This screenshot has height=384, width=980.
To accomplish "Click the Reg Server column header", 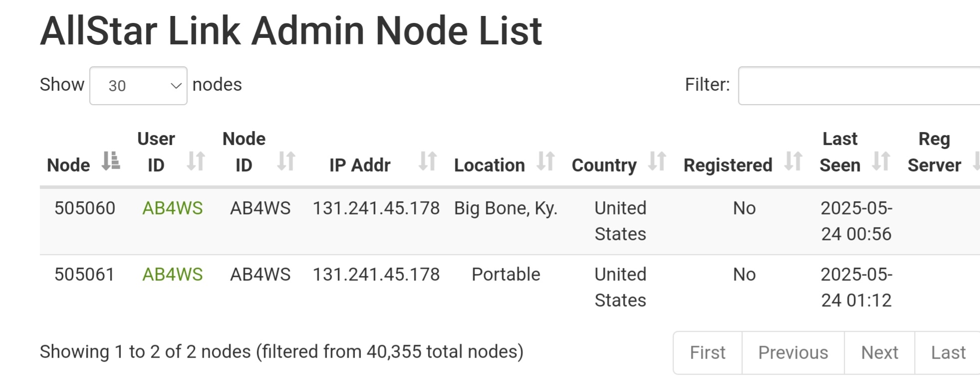I will pos(934,152).
